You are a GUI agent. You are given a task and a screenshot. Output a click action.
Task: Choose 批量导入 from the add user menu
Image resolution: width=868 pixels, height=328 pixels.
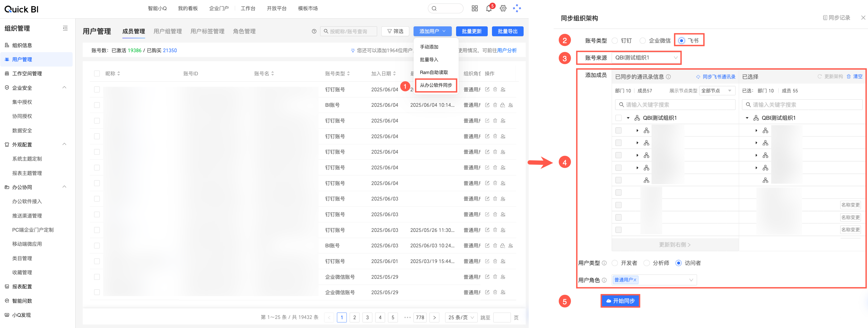[x=429, y=60]
